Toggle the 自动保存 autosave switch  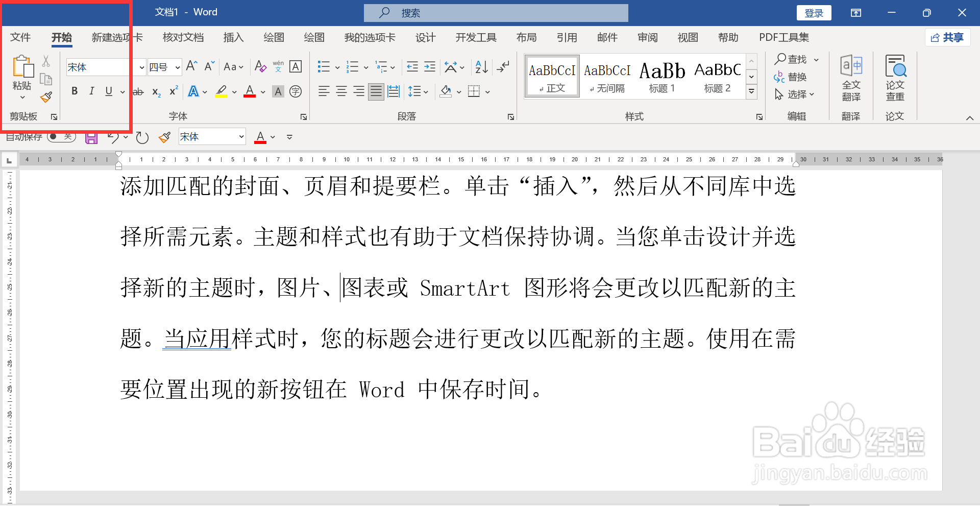point(61,136)
